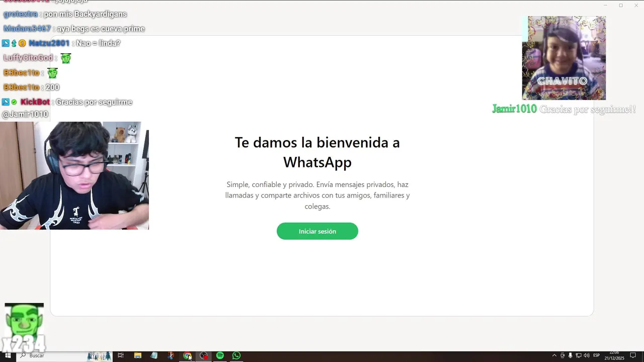Open OBS Studio from the taskbar
Screen dimensions: 644x362
click(x=204, y=355)
